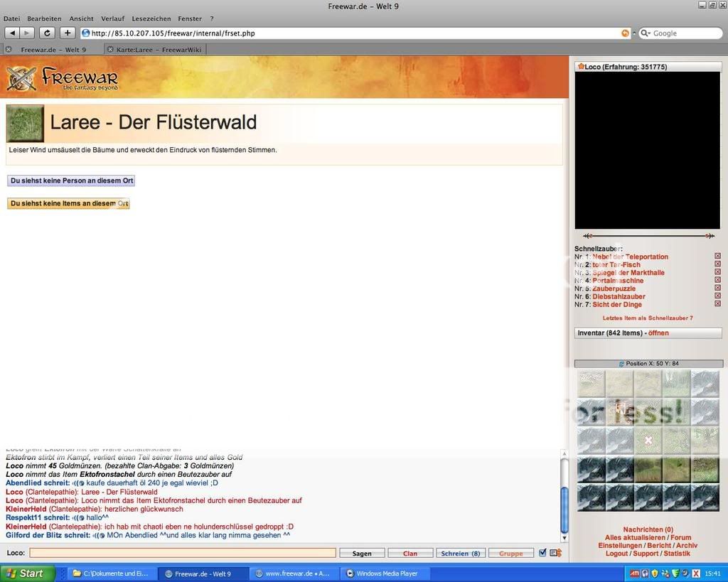Image resolution: width=728 pixels, height=582 pixels.
Task: Click the Schreien (8) button
Action: pyautogui.click(x=461, y=554)
